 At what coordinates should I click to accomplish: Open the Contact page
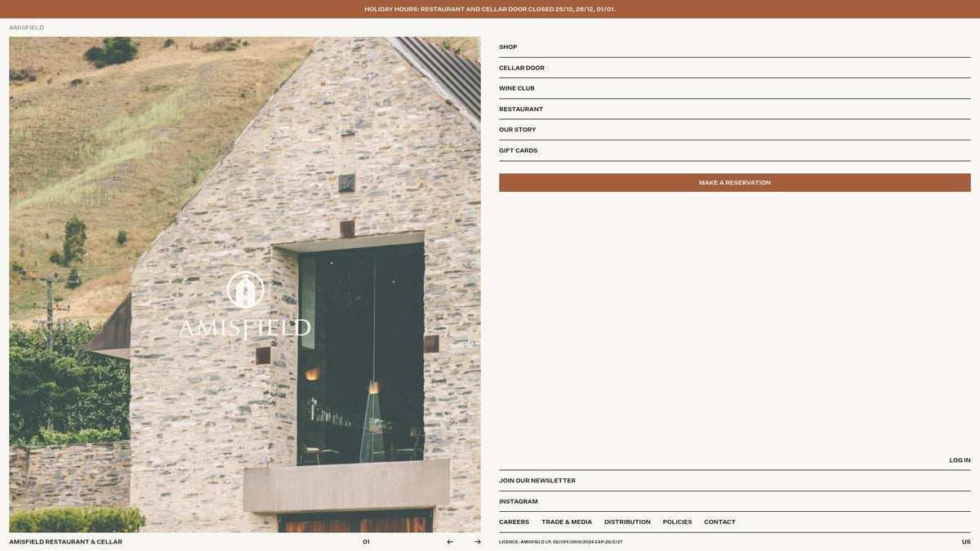tap(719, 522)
